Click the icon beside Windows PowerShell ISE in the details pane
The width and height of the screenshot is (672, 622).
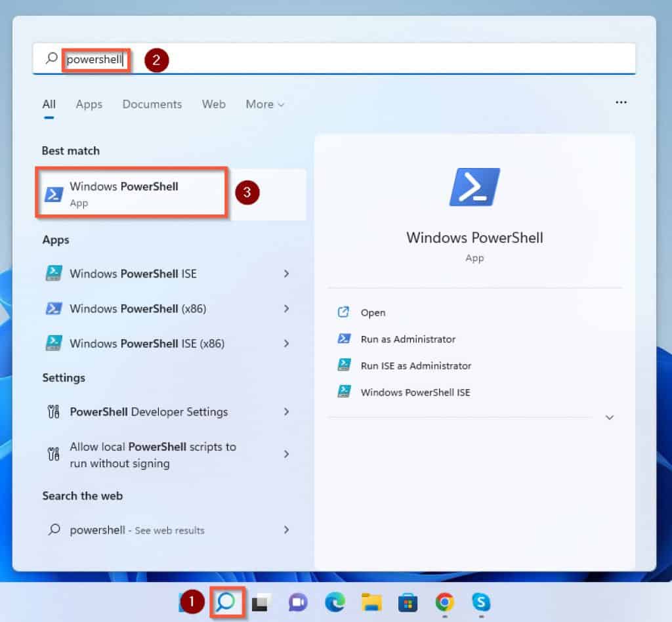344,392
